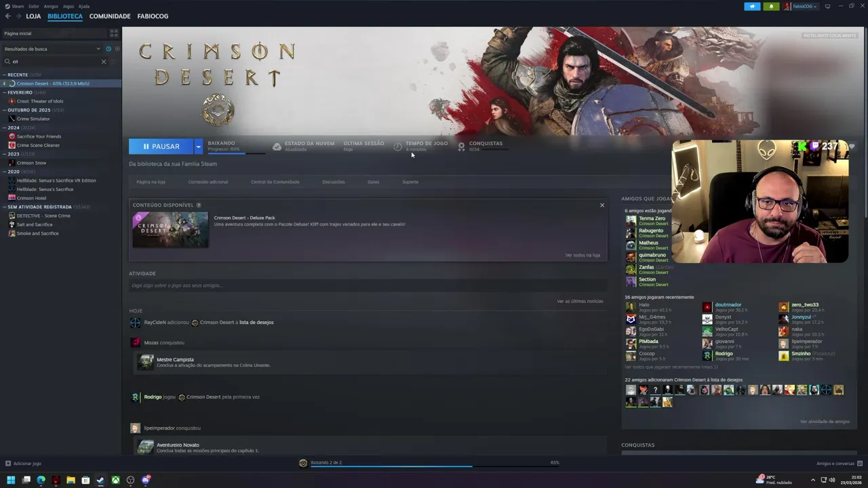Image resolution: width=868 pixels, height=488 pixels.
Task: Go back with the navigation back arrow
Action: coord(8,16)
